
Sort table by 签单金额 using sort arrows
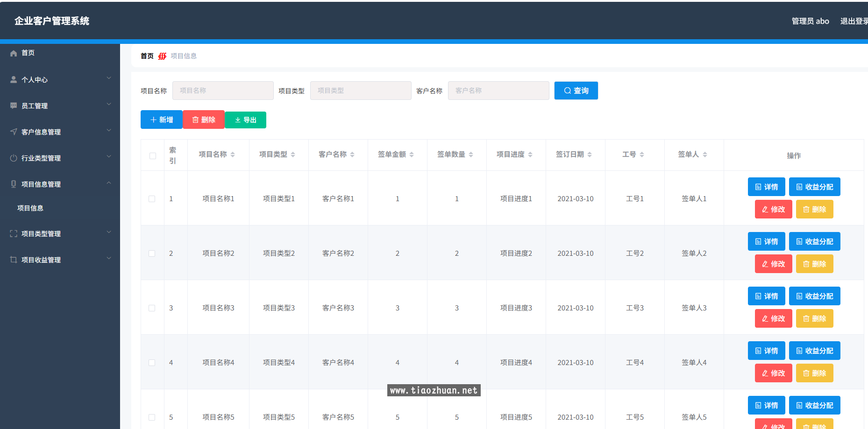coord(411,154)
